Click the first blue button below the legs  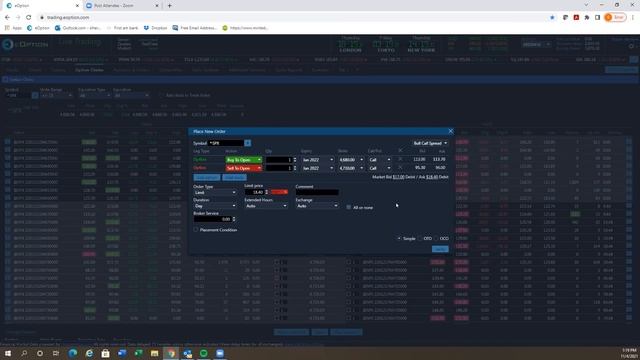[x=207, y=178]
